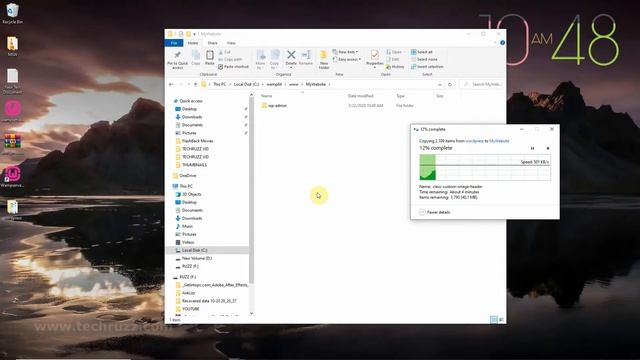This screenshot has width=640, height=360.
Task: Switch to the details view icon in the status bar
Action: point(493,319)
